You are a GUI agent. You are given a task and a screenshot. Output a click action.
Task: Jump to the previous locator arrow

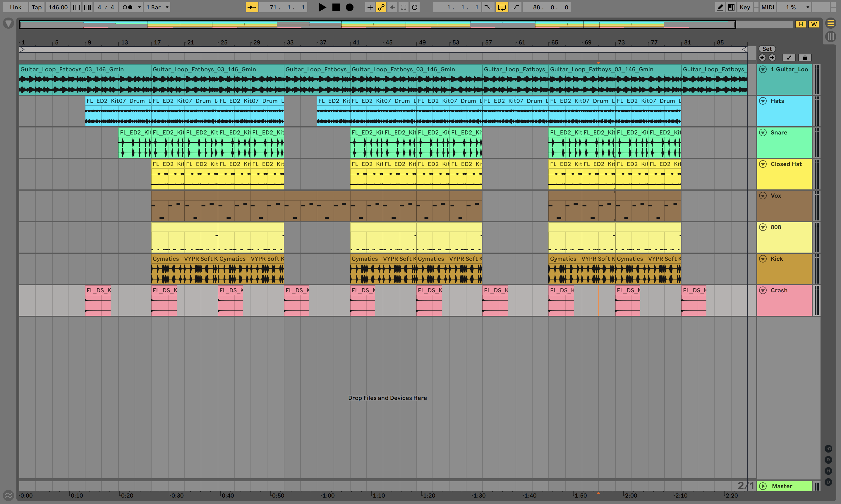pos(762,57)
